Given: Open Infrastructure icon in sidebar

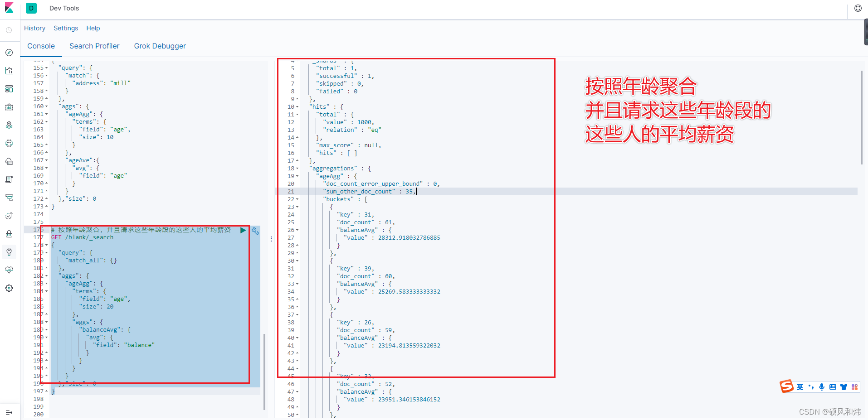Looking at the screenshot, I should 9,161.
